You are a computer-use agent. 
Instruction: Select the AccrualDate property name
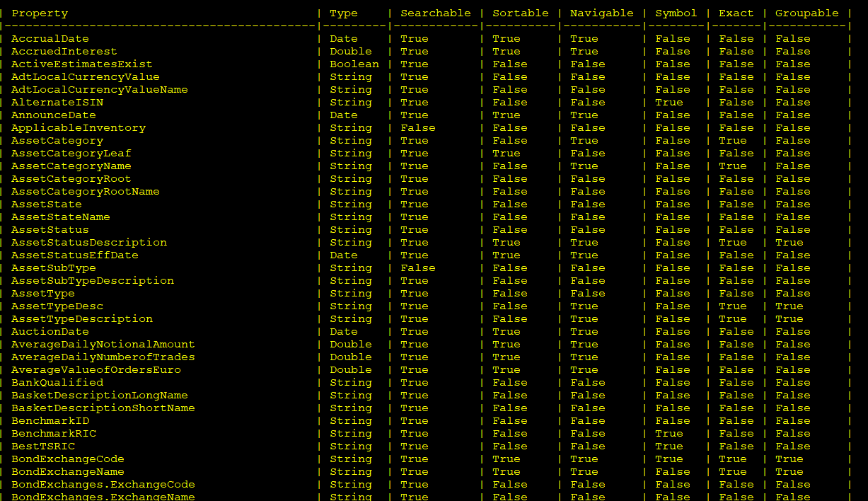click(50, 39)
